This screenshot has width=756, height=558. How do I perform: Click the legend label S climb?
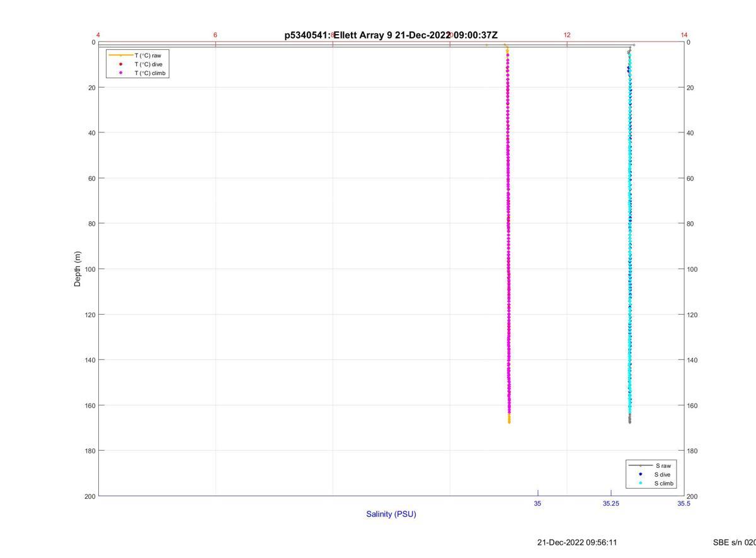[664, 484]
